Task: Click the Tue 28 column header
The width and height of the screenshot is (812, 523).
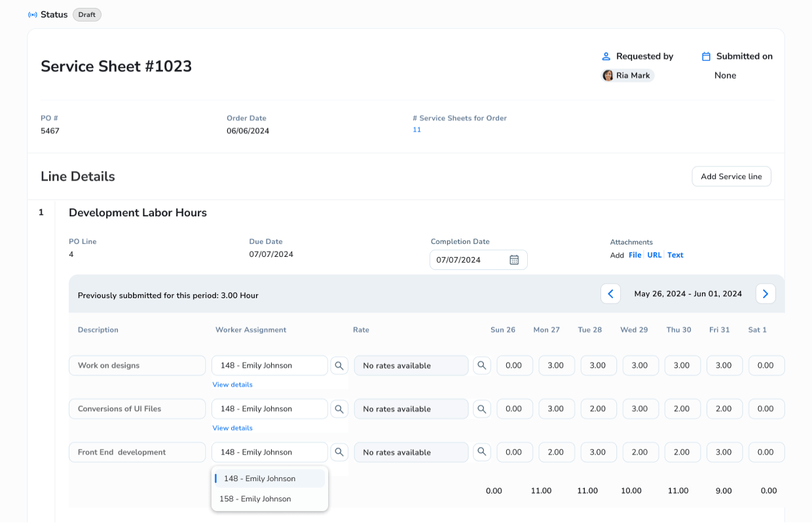Action: click(x=589, y=330)
